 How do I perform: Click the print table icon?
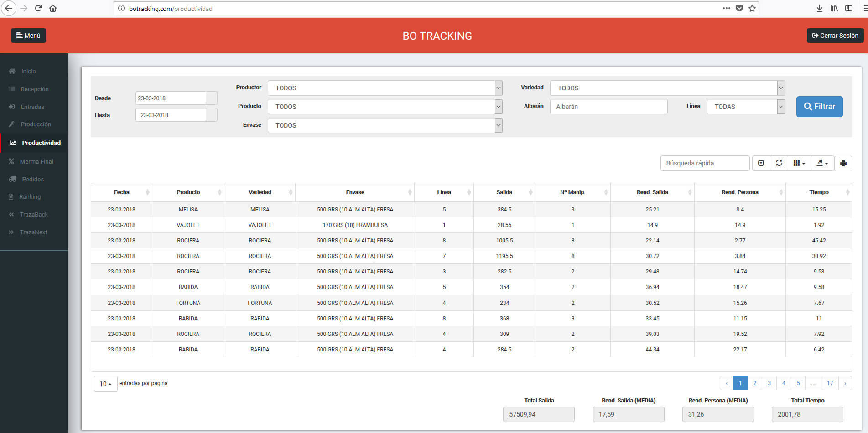click(843, 163)
